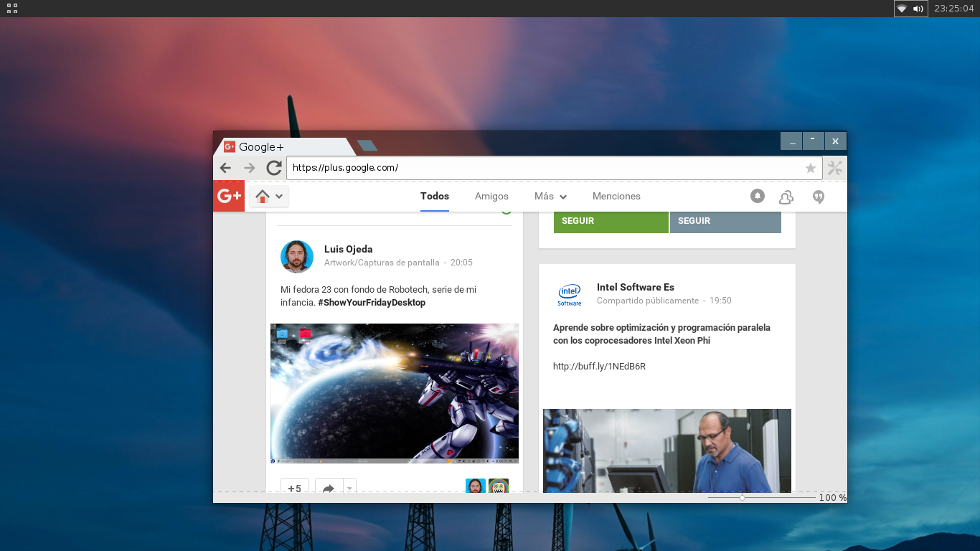Open the Intel Software Es name link

click(x=636, y=288)
